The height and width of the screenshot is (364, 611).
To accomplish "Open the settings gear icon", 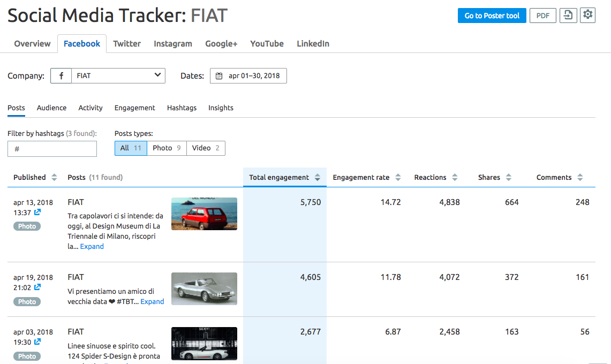I will (x=587, y=15).
